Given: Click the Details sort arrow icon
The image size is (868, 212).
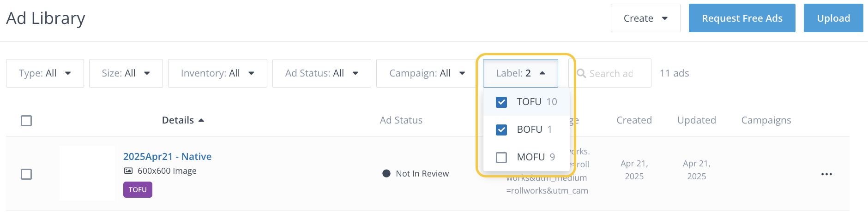Looking at the screenshot, I should pos(201,120).
